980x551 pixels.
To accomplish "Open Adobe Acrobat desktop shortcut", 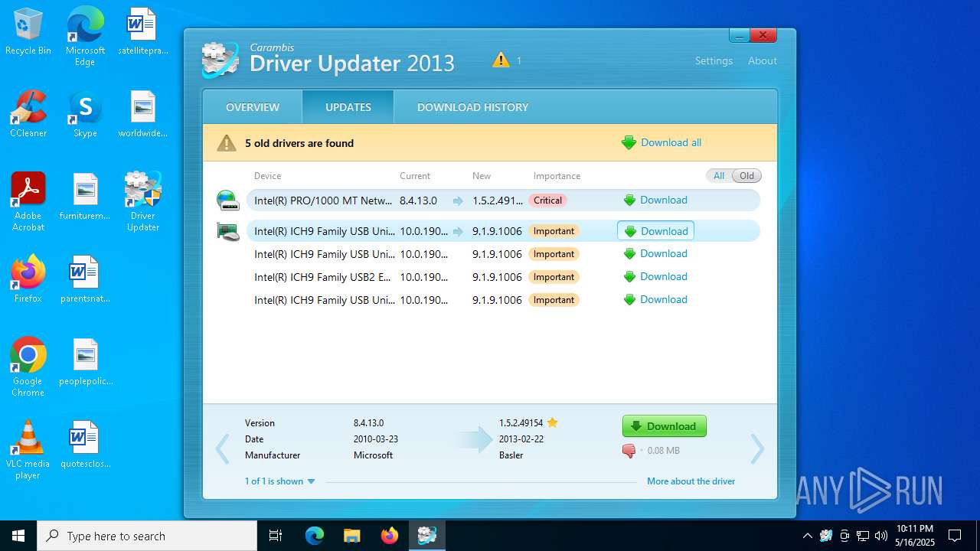I will click(28, 202).
